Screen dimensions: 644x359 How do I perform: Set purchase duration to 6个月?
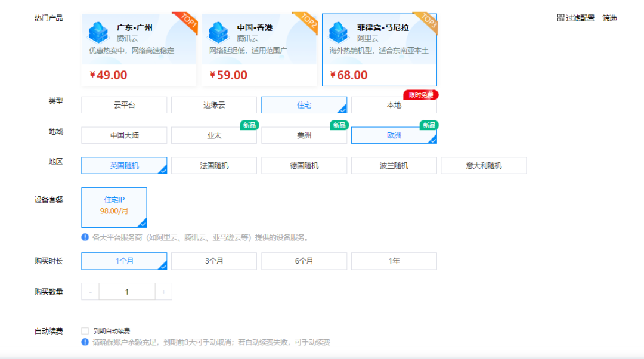(304, 261)
